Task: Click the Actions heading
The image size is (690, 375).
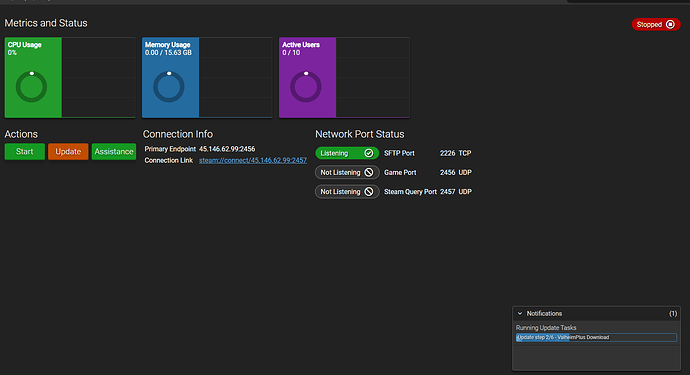Action: point(21,134)
